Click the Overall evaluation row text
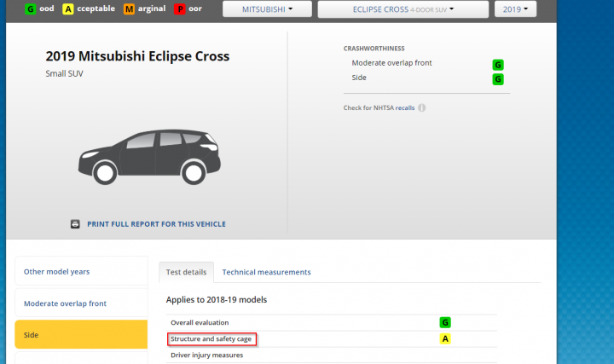This screenshot has height=364, width=614. 200,322
